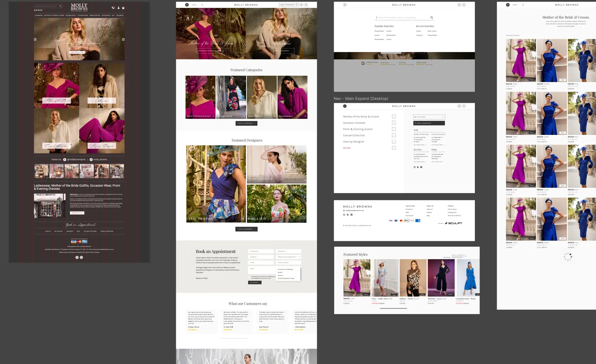The height and width of the screenshot is (364, 596).
Task: Click the Book Appointment button in the homepage mockup header
Action: [x=289, y=5]
